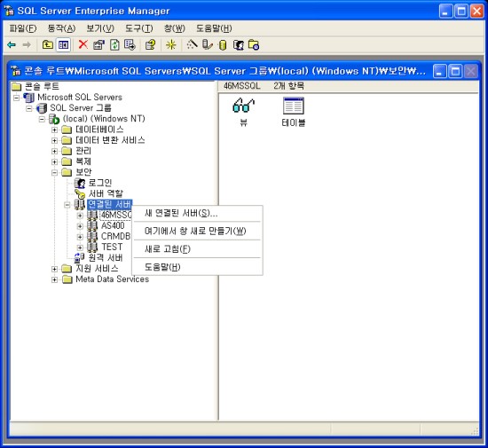
Task: Launch the wizard wand toolbar icon
Action: [x=192, y=44]
